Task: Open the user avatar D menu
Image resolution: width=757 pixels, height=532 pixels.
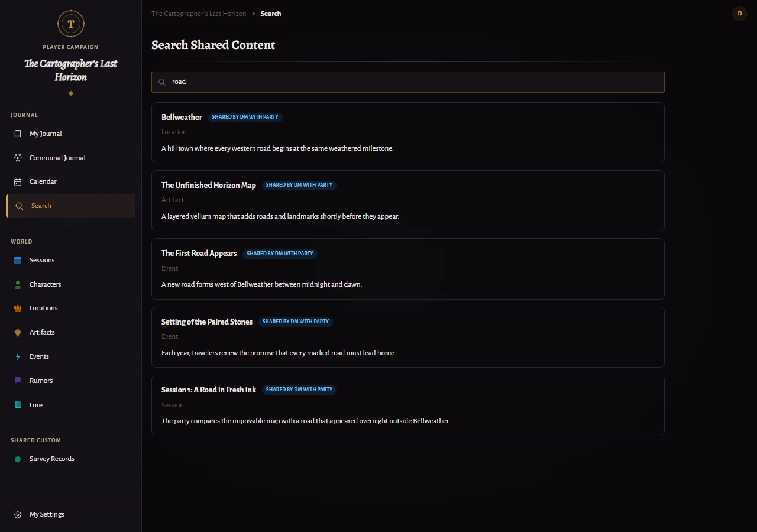Action: click(740, 13)
